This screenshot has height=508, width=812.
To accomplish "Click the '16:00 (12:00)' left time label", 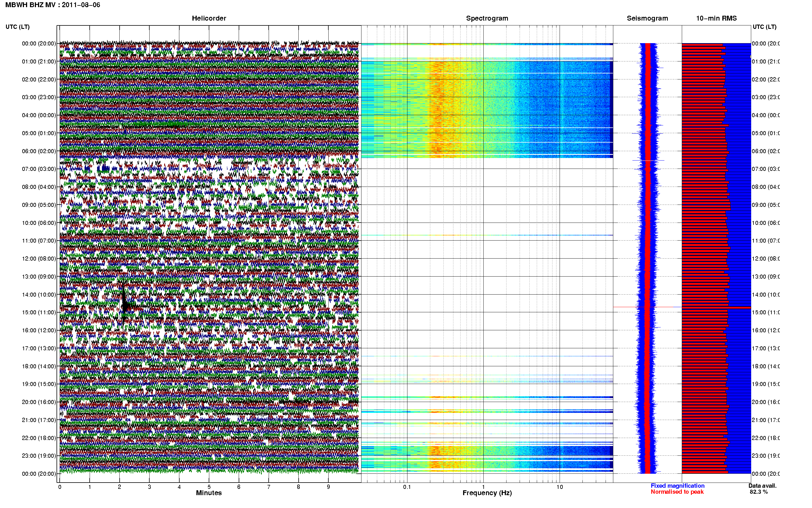I will tap(39, 330).
